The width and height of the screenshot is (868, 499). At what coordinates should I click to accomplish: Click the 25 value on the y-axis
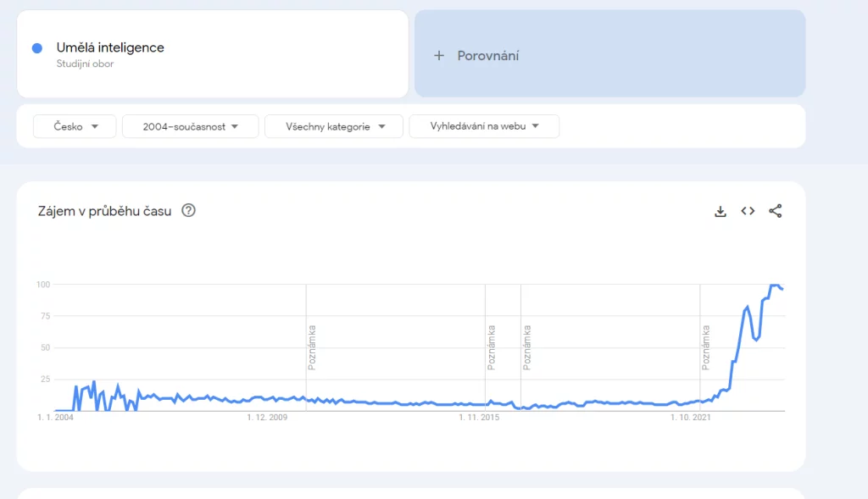[46, 379]
